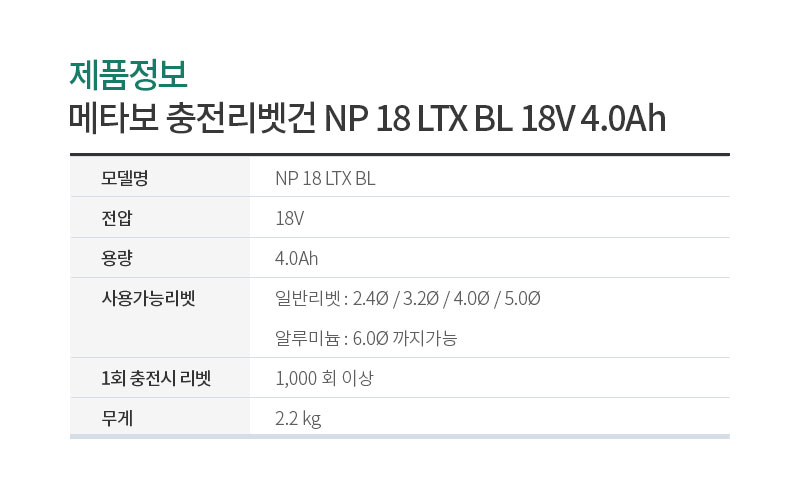Click the 2.2 kg weight value
The height and width of the screenshot is (484, 800).
pyautogui.click(x=298, y=419)
